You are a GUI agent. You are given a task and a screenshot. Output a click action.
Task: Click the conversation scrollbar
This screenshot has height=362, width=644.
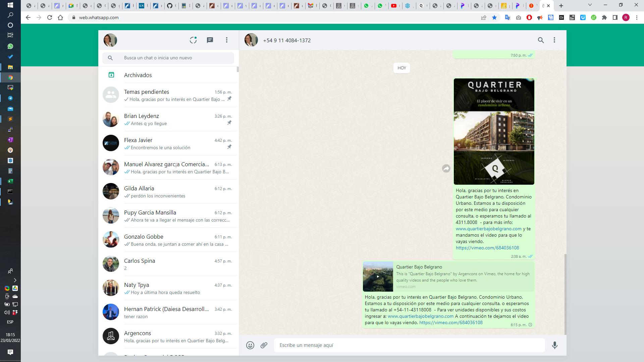click(x=565, y=294)
